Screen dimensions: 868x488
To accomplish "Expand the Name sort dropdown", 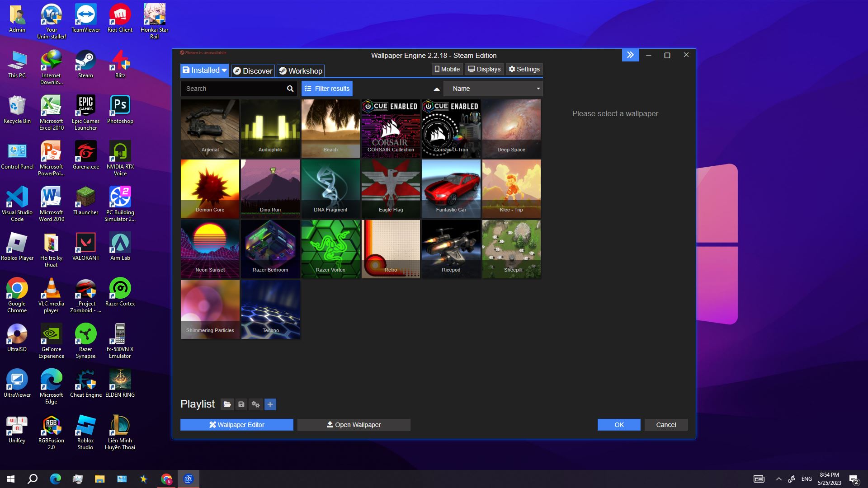I will (493, 89).
